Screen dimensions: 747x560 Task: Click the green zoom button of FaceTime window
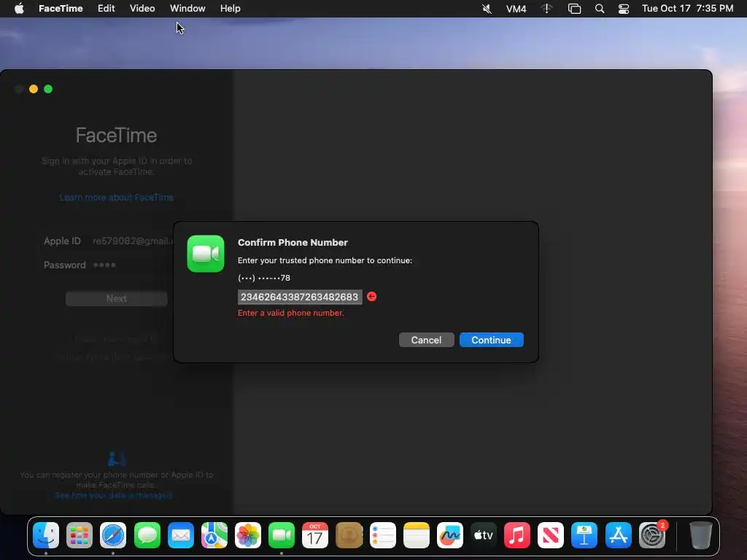tap(48, 89)
